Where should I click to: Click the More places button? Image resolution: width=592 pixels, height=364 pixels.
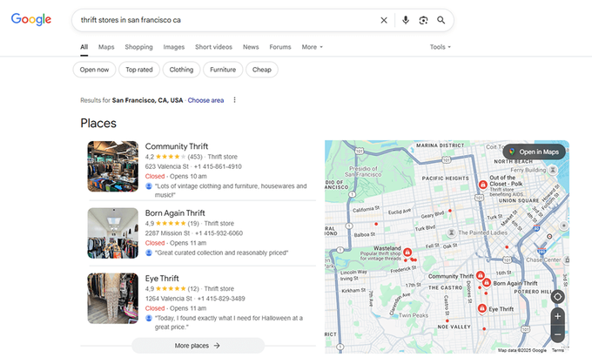198,346
